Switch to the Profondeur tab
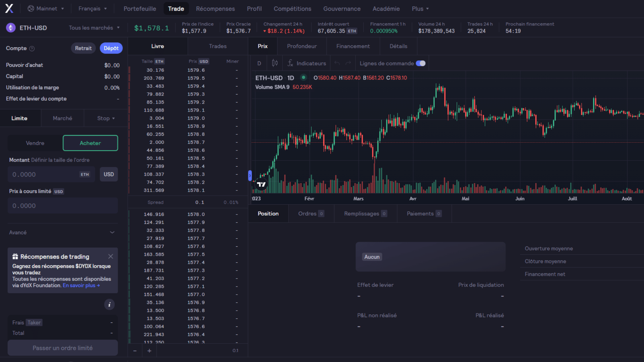 click(302, 46)
